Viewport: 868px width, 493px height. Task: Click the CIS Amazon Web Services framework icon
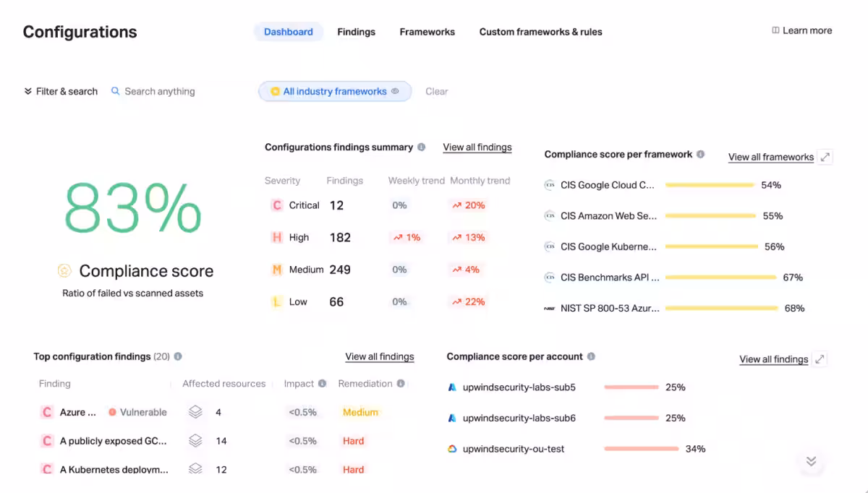click(549, 216)
